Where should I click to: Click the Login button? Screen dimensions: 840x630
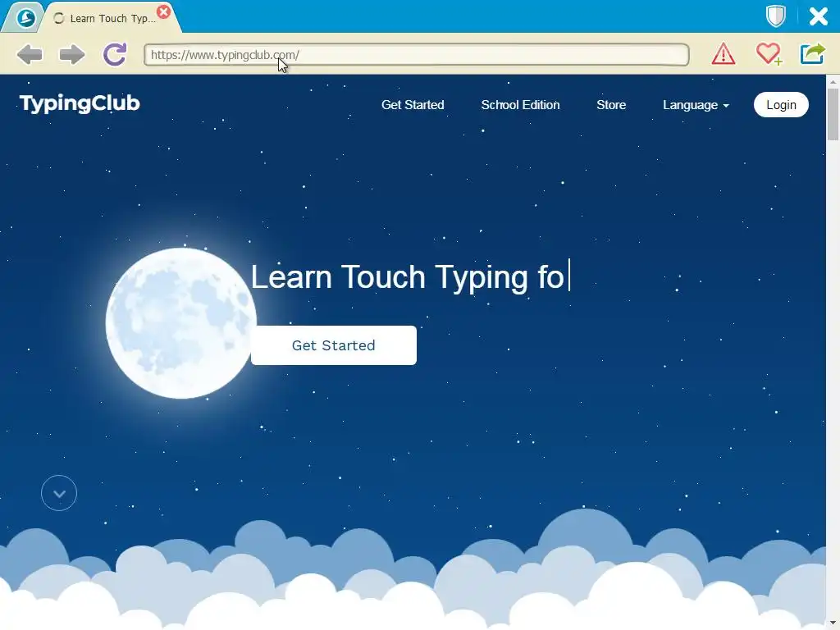coord(781,105)
